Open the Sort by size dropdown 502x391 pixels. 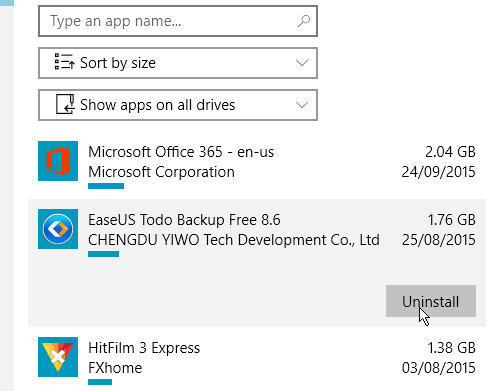pyautogui.click(x=178, y=63)
